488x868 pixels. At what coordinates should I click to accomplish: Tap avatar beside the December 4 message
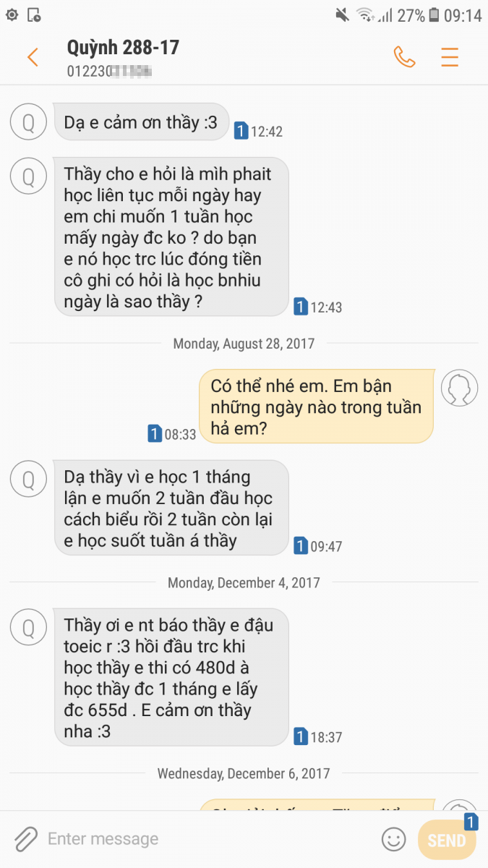(x=29, y=627)
